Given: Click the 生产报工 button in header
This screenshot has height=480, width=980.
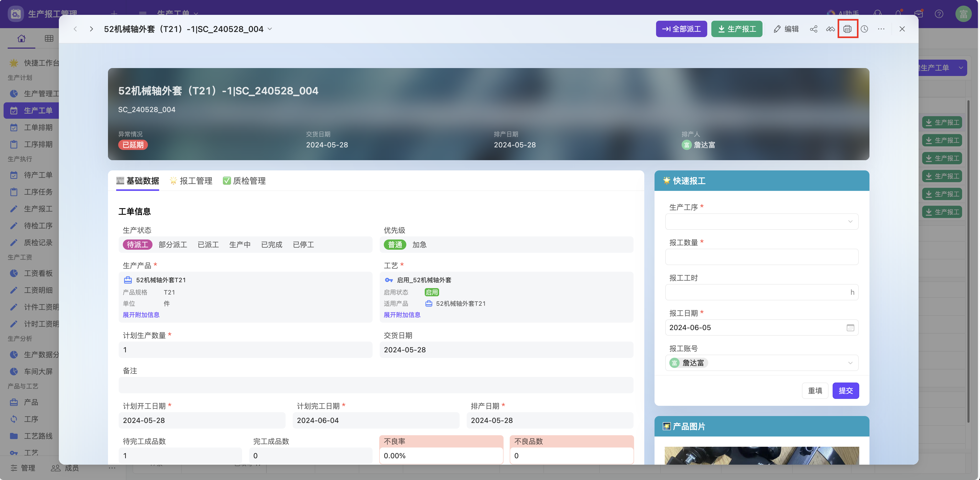Looking at the screenshot, I should 736,29.
